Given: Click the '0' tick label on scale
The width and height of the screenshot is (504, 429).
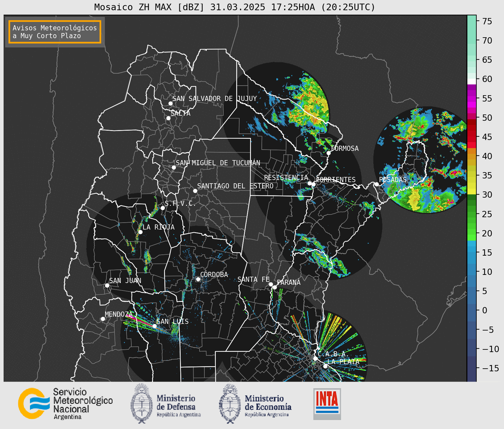Looking at the screenshot, I should pyautogui.click(x=485, y=310).
